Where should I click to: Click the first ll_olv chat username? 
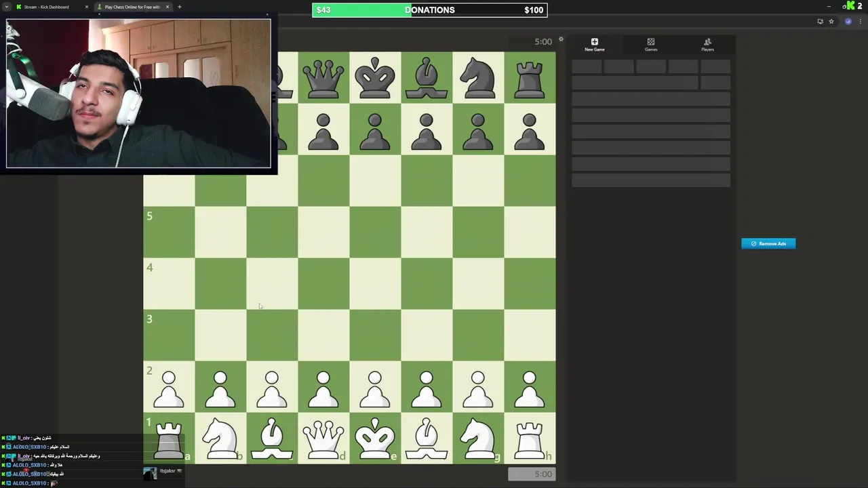(x=24, y=438)
